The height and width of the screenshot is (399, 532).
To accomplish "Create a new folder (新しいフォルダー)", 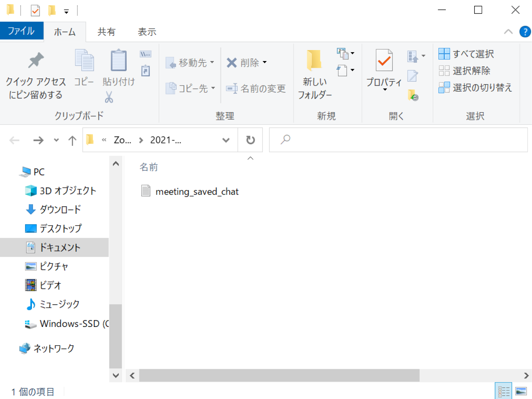I will coord(315,75).
